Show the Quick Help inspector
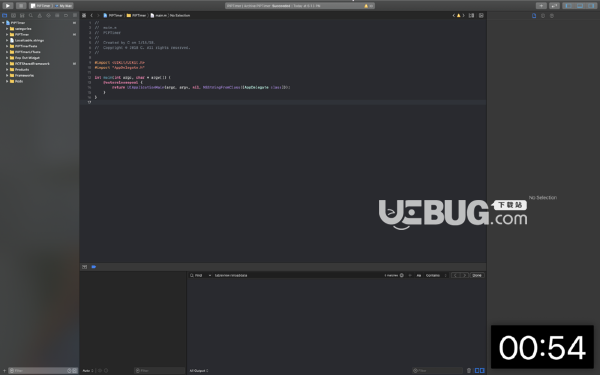The image size is (600, 375). coord(551,16)
